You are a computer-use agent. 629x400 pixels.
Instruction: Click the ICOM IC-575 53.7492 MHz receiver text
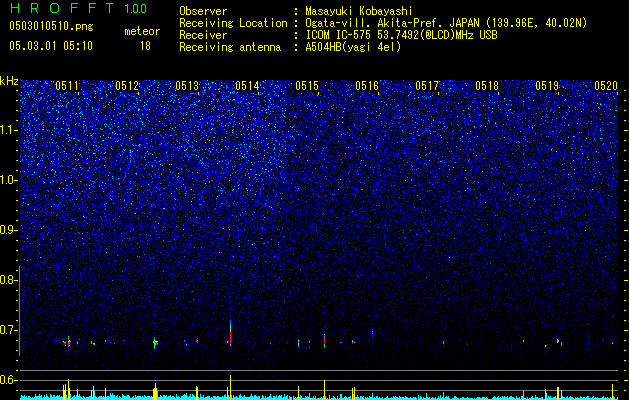coord(401,35)
